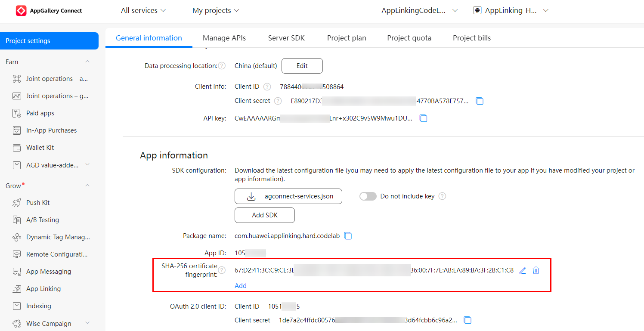Show help for Do not include key

pyautogui.click(x=442, y=196)
